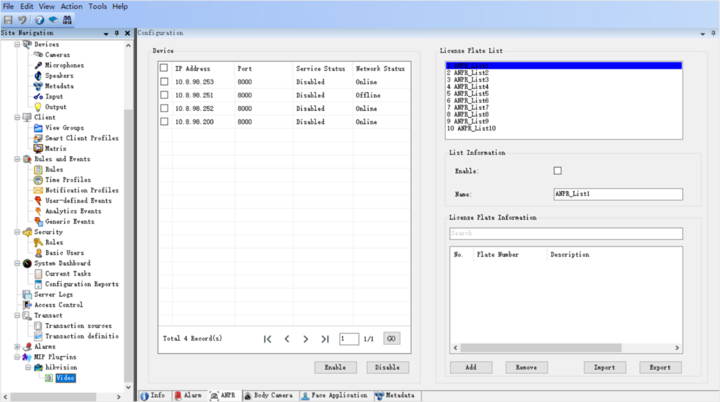This screenshot has height=402, width=720.
Task: Open the Tools menu
Action: (x=97, y=6)
